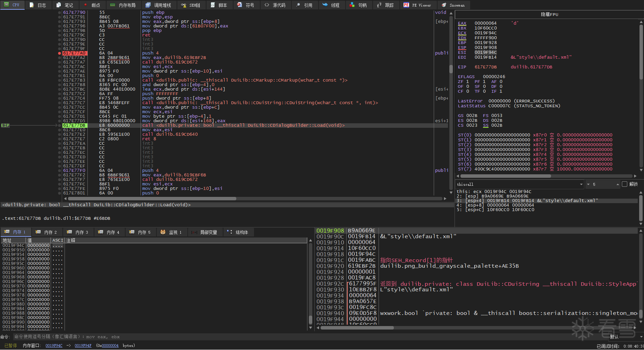The image size is (644, 350).
Task: Select the EDX register label
Action: [462, 38]
